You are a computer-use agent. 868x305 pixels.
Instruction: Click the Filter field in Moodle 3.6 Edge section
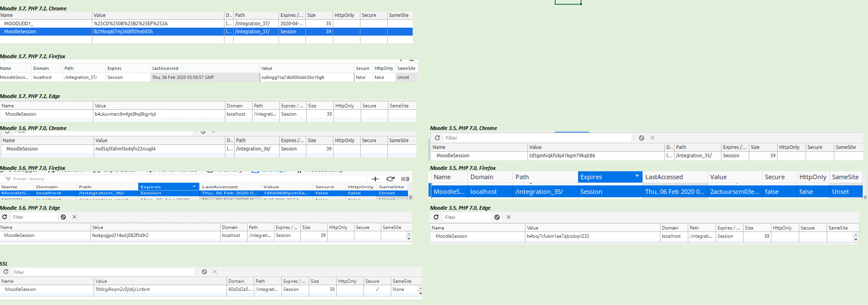coord(34,217)
